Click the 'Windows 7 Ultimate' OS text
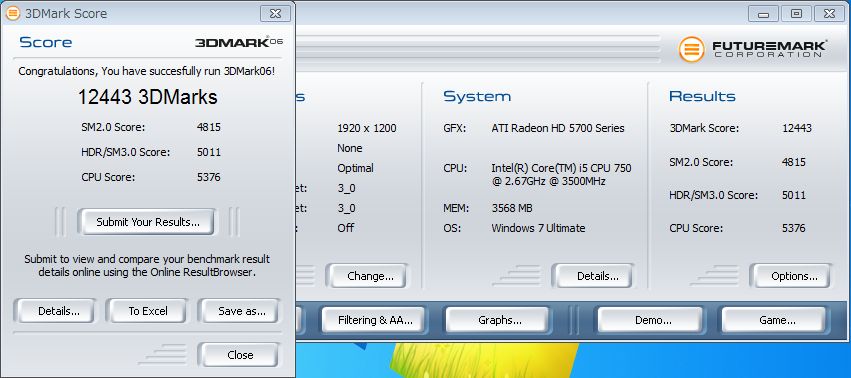 [x=538, y=228]
